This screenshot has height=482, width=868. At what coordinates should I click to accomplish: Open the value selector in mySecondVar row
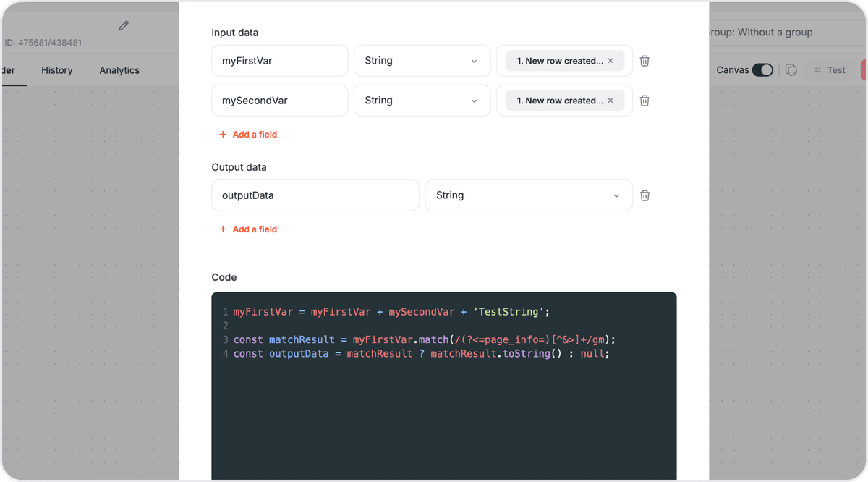pos(564,101)
